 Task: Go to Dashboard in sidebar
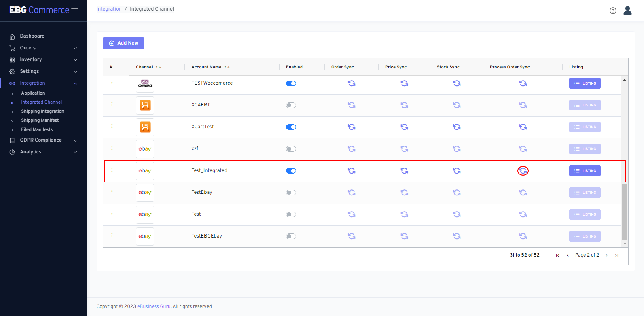[32, 36]
